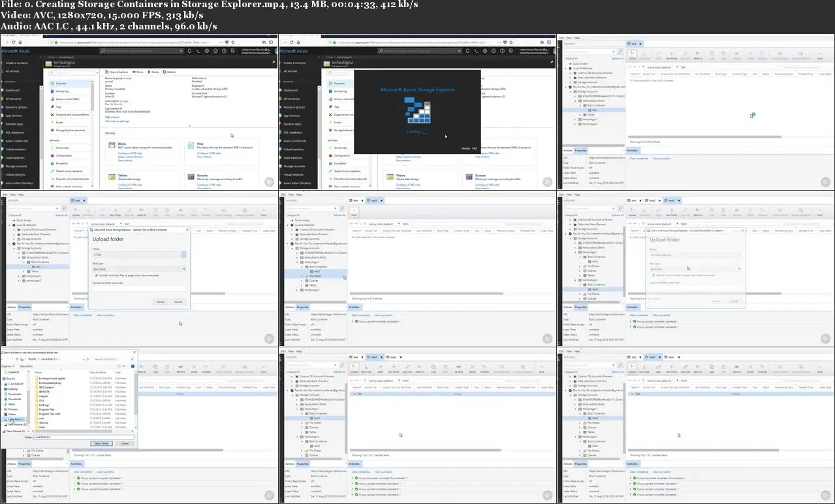Switch to the test2 tab in the fifth frame
The image size is (835, 504).
click(374, 200)
